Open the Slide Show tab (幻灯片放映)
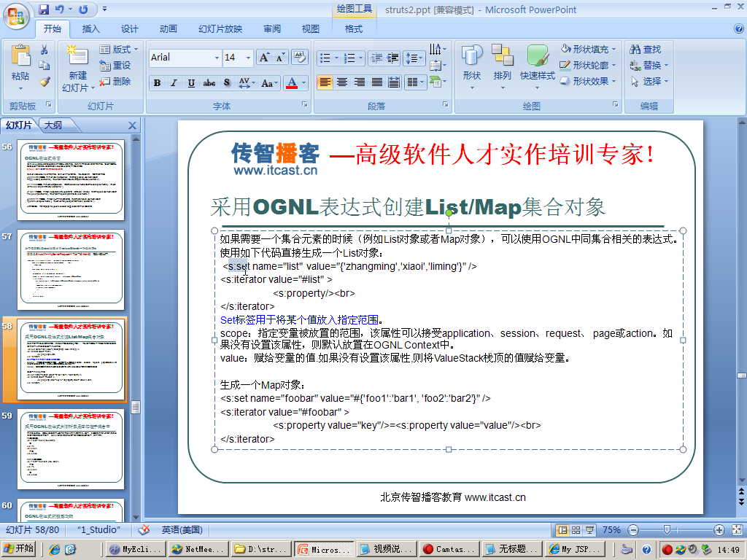 220,29
